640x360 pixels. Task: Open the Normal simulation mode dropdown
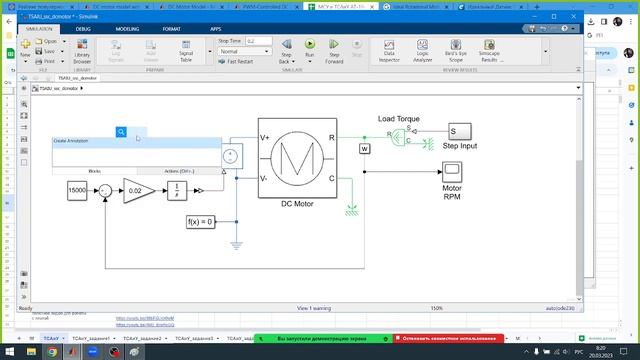244,51
